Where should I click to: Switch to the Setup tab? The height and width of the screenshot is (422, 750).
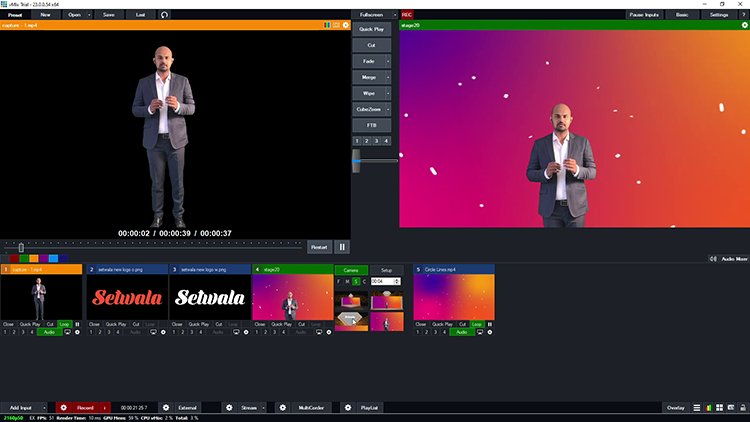(x=386, y=270)
